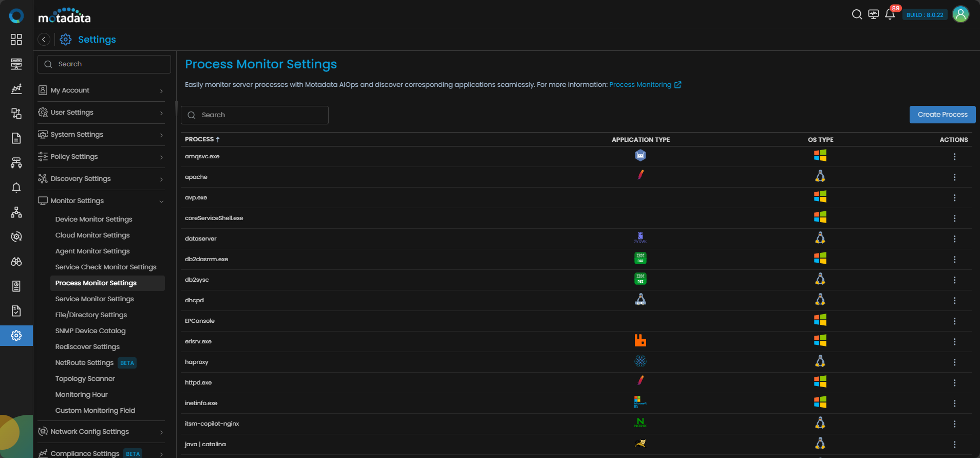Expand Policy Settings section

click(101, 157)
